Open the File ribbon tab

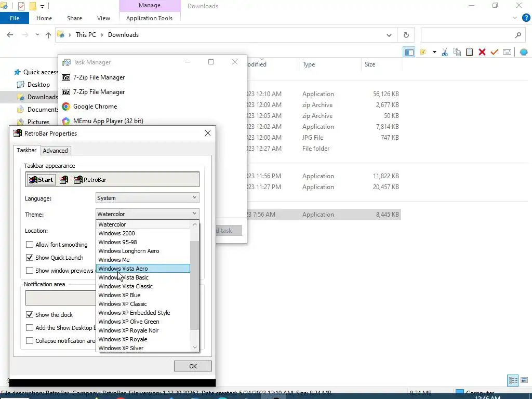pyautogui.click(x=15, y=18)
